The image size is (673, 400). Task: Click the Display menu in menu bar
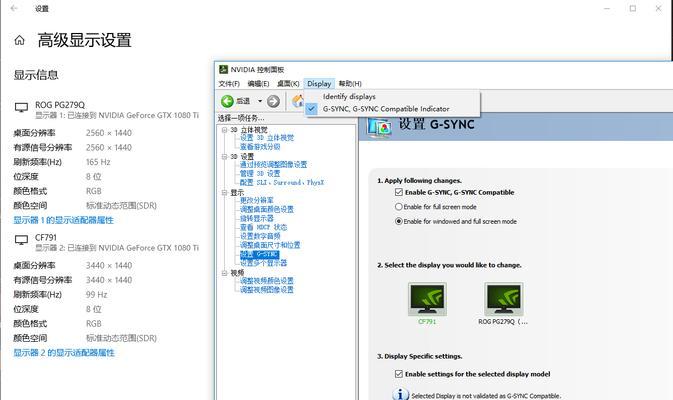[319, 84]
